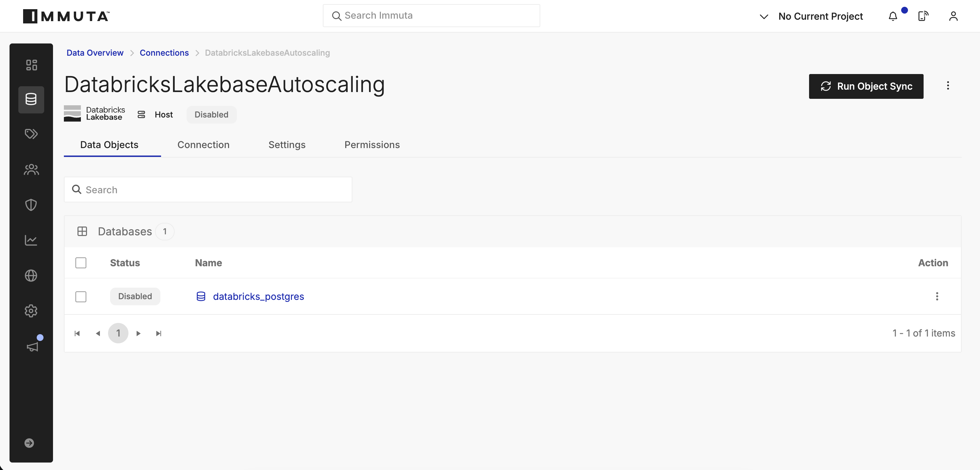Open the Tags icon in sidebar
The width and height of the screenshot is (980, 470).
31,134
